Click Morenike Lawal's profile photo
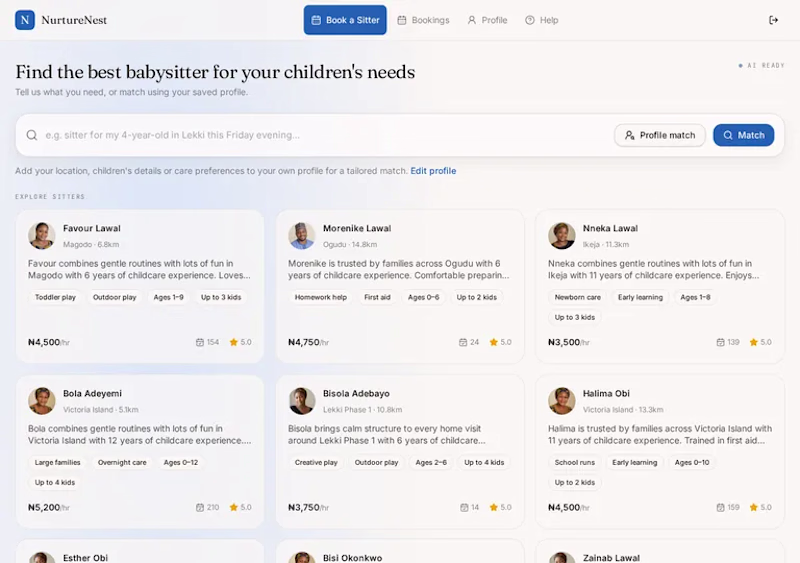The height and width of the screenshot is (563, 800). coord(302,235)
